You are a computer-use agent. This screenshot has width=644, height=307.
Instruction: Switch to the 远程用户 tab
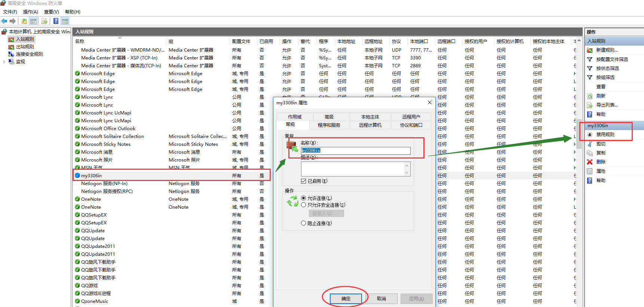[411, 117]
